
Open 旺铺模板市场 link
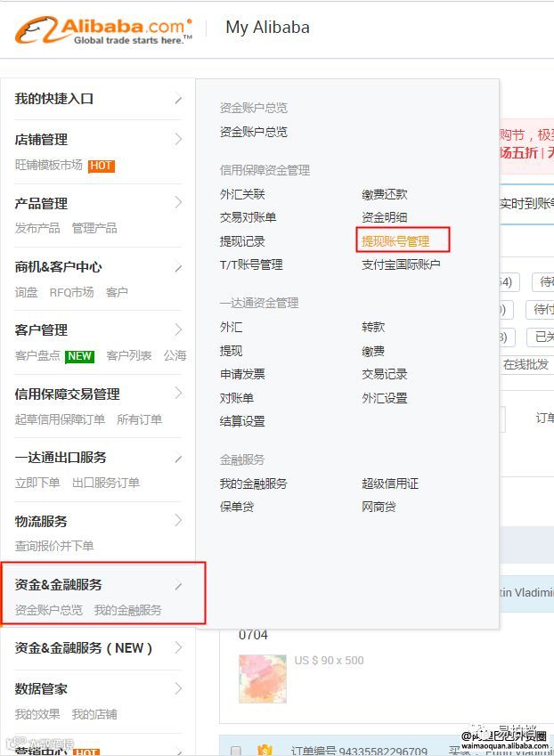pos(49,165)
